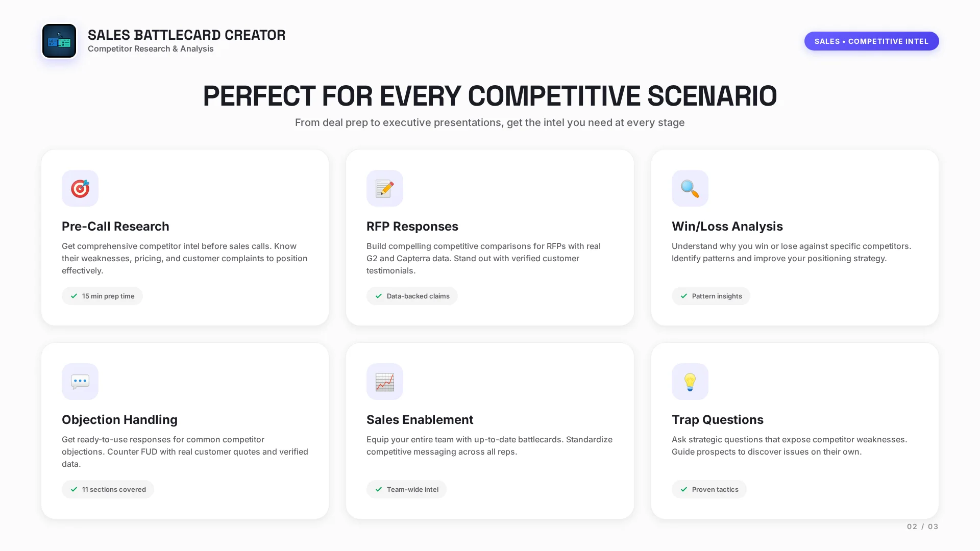Click the Sales Battlecard Creator app logo
This screenshot has width=980, height=551.
59,41
